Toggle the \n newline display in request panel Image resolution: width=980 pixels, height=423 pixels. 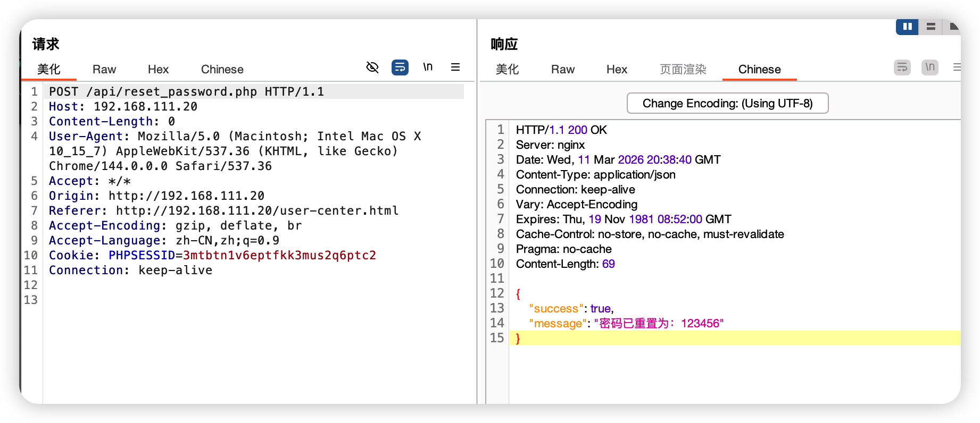coord(428,67)
